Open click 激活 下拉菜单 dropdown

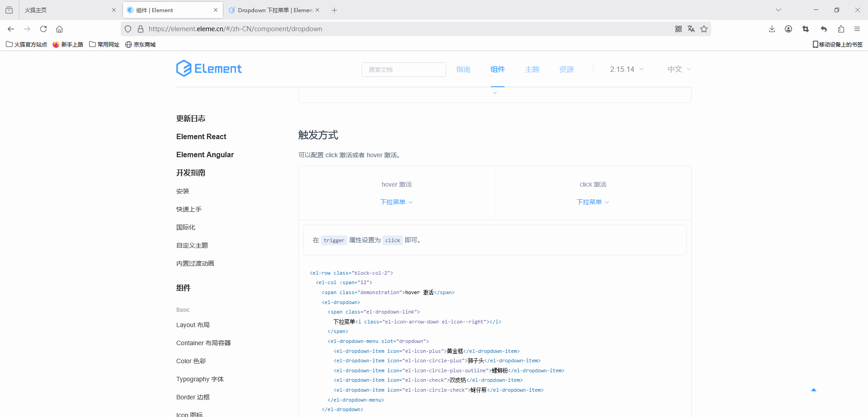[x=593, y=202]
